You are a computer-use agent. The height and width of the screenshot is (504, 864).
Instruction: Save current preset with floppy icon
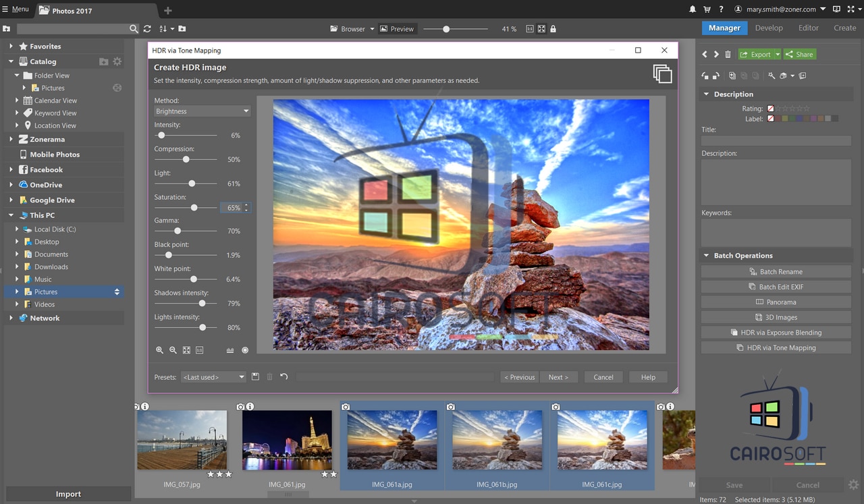point(255,376)
